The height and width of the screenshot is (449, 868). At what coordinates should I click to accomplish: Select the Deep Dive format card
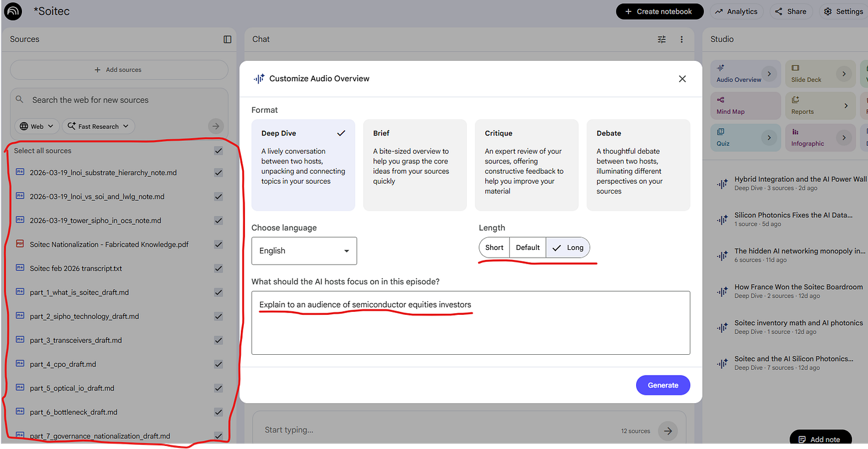tap(303, 165)
